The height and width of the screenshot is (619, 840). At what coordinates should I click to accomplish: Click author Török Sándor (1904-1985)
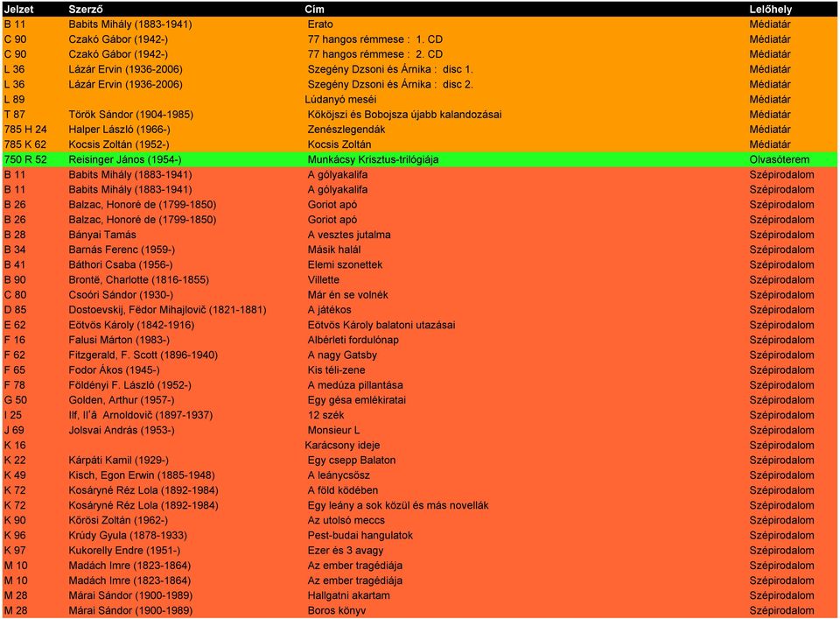(x=130, y=114)
